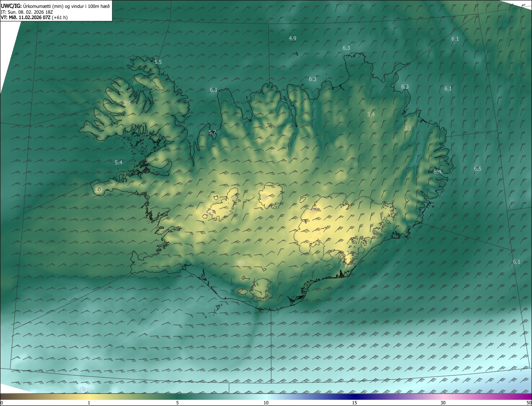Click the 6.4 value label on the east coast
Viewport: 532px width, 406px height.
point(437,171)
